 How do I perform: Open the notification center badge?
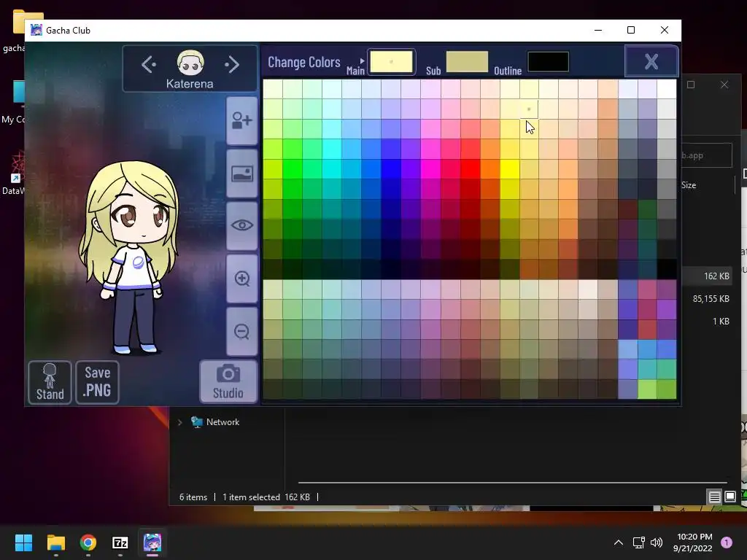click(727, 542)
